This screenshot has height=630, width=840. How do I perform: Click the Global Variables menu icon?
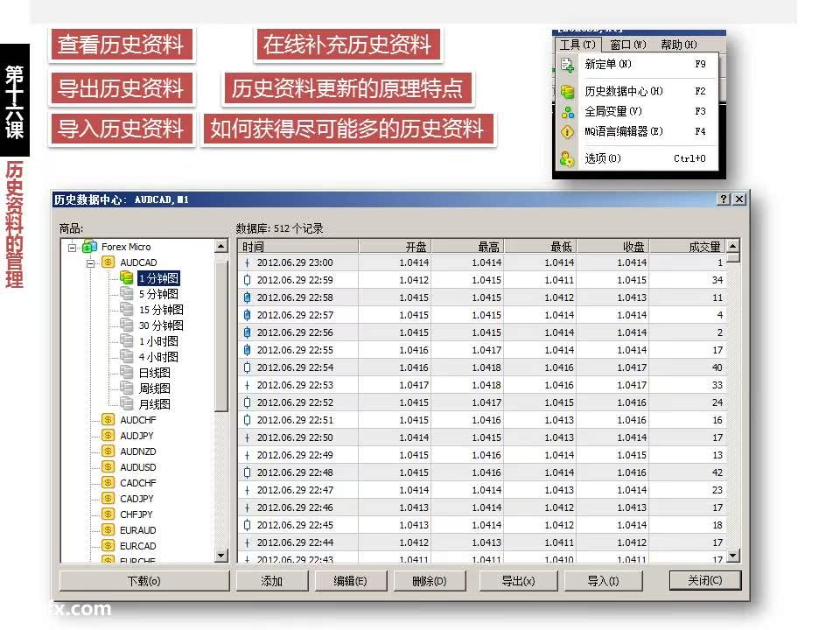(x=567, y=111)
